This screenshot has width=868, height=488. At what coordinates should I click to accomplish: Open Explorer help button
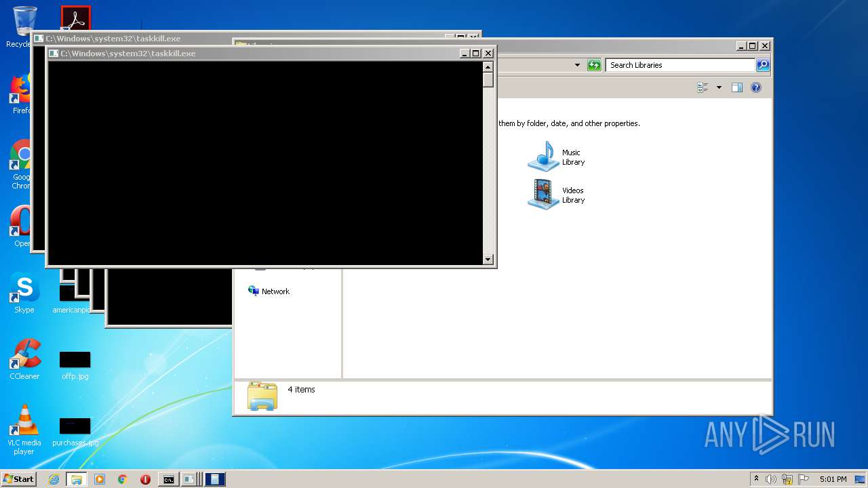point(756,87)
